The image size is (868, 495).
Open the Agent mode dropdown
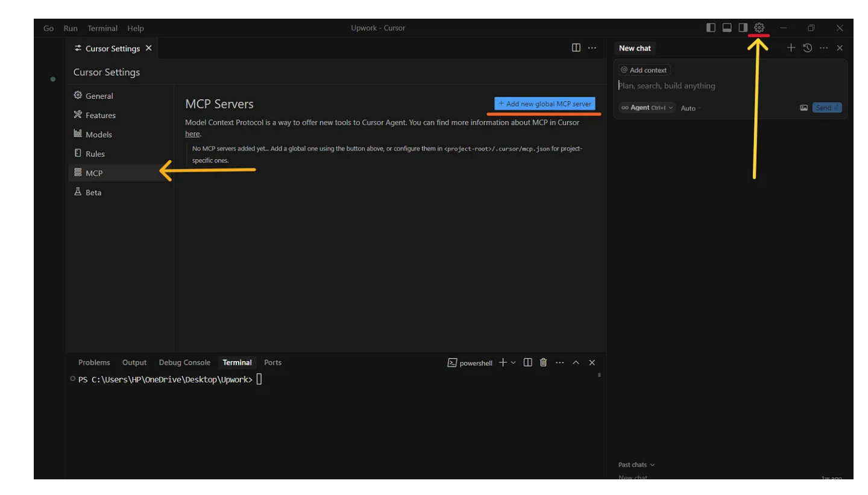click(647, 108)
